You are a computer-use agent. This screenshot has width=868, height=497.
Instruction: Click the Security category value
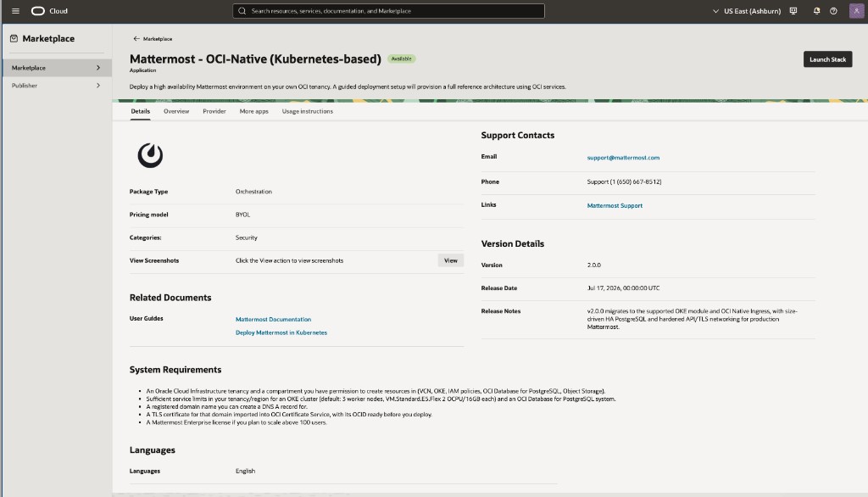tap(247, 237)
